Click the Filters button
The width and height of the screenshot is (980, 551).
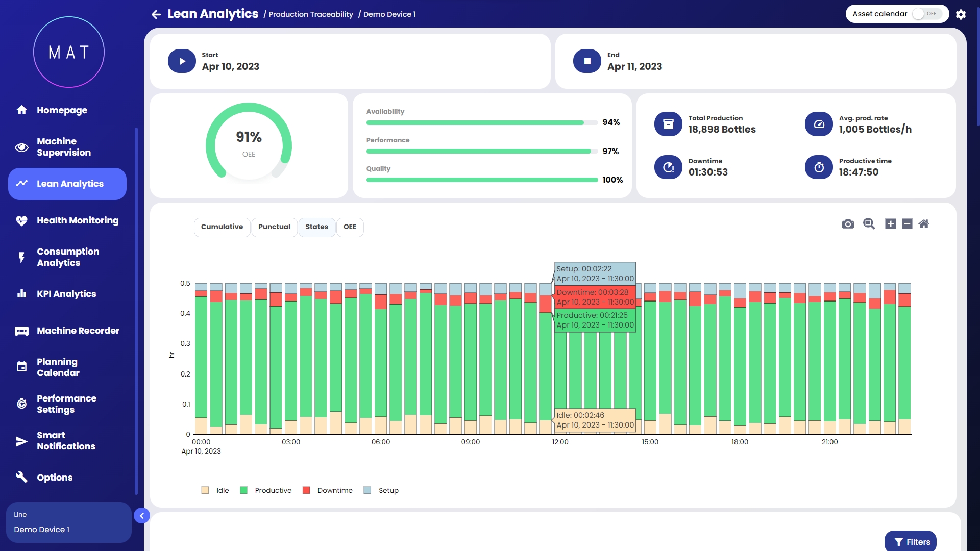[911, 542]
